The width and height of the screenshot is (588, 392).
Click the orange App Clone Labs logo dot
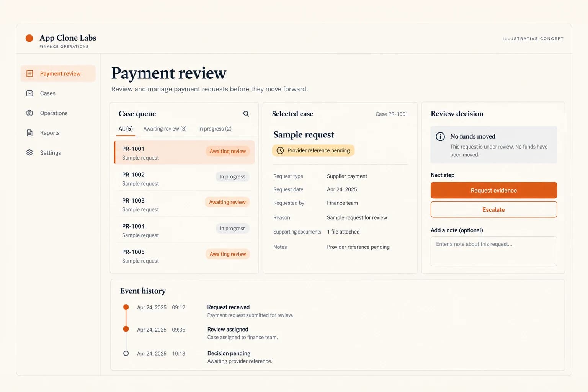coord(29,38)
